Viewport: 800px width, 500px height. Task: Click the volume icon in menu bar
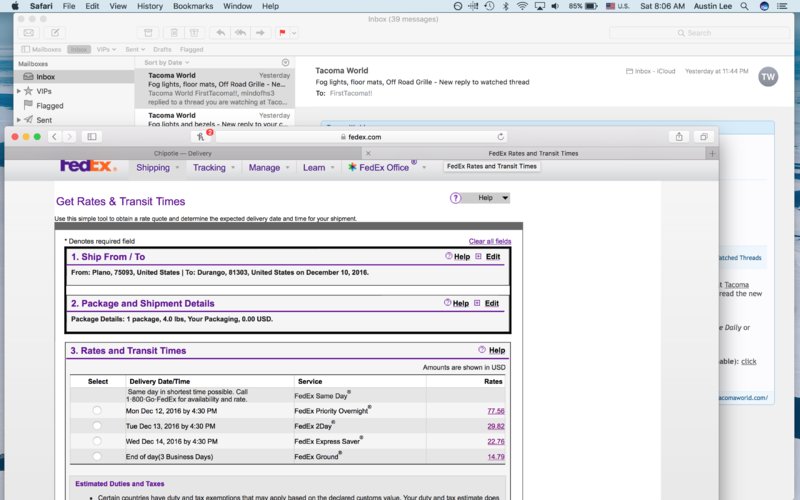click(555, 6)
